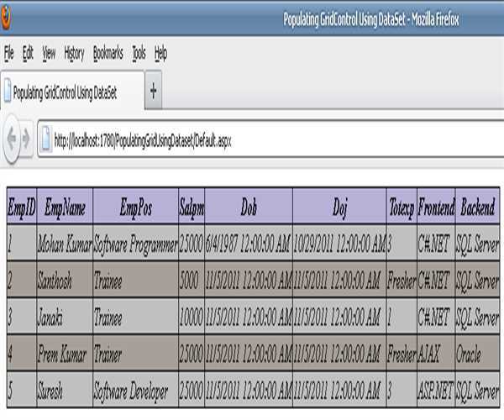
Task: Open the View menu
Action: coord(49,53)
